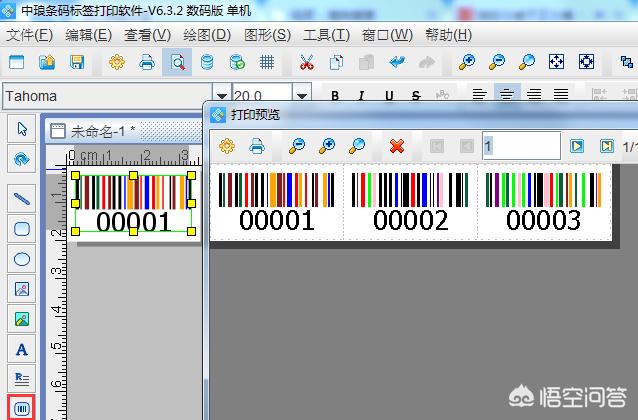This screenshot has width=638, height=420.
Task: Click the plain magnifier in print preview toolbar
Action: (x=357, y=146)
